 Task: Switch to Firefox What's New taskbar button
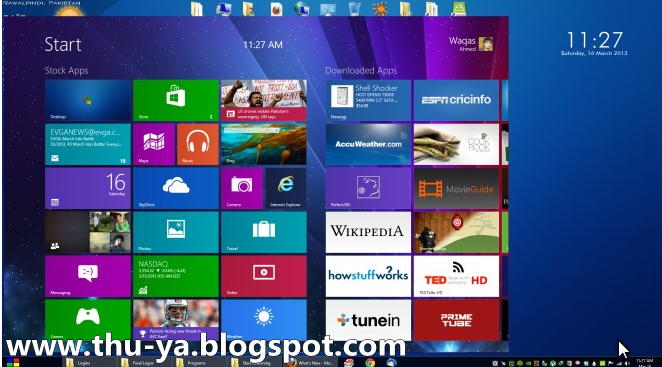pyautogui.click(x=310, y=363)
